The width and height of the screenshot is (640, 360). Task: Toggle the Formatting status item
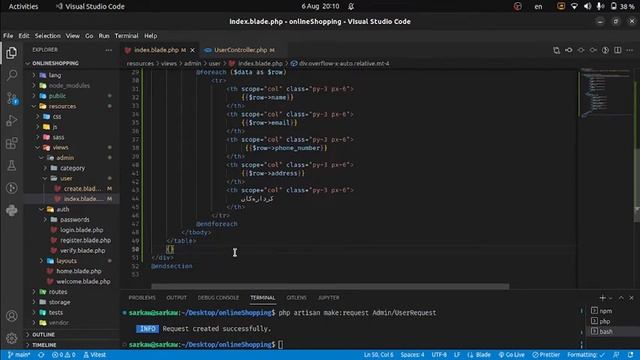click(x=586, y=355)
